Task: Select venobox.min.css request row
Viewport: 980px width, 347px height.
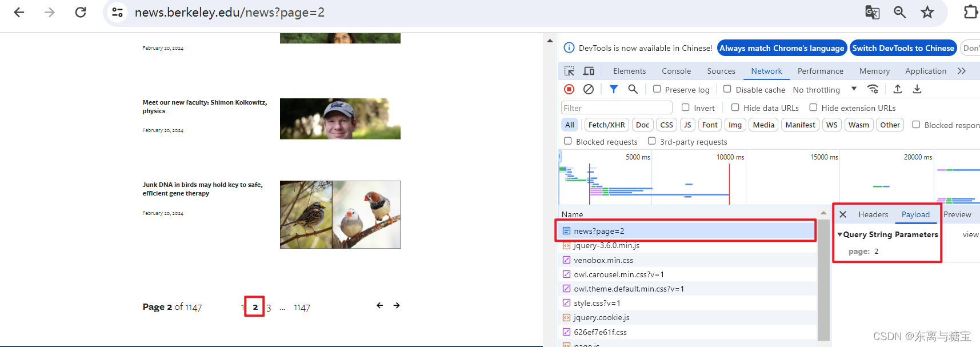Action: [687, 260]
